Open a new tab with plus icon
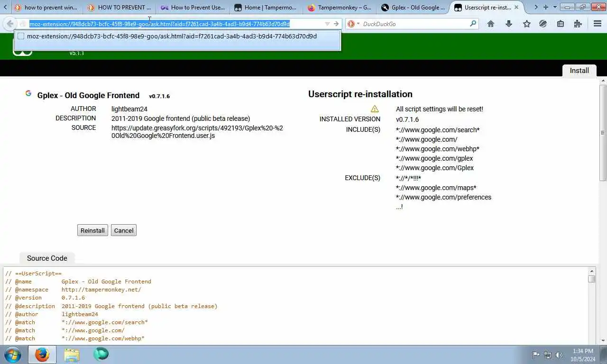Screen dimensions: 607x364 click(x=546, y=7)
